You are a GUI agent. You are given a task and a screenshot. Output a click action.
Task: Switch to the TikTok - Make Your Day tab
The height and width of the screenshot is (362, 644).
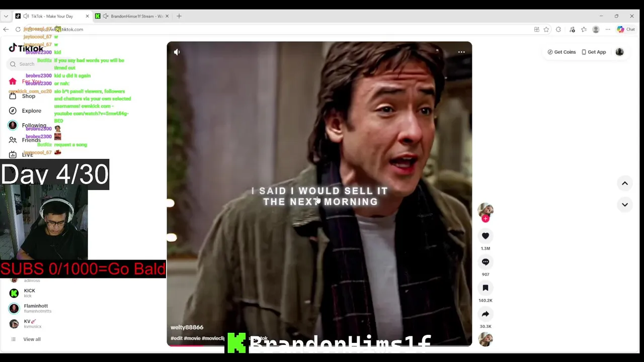[52, 16]
